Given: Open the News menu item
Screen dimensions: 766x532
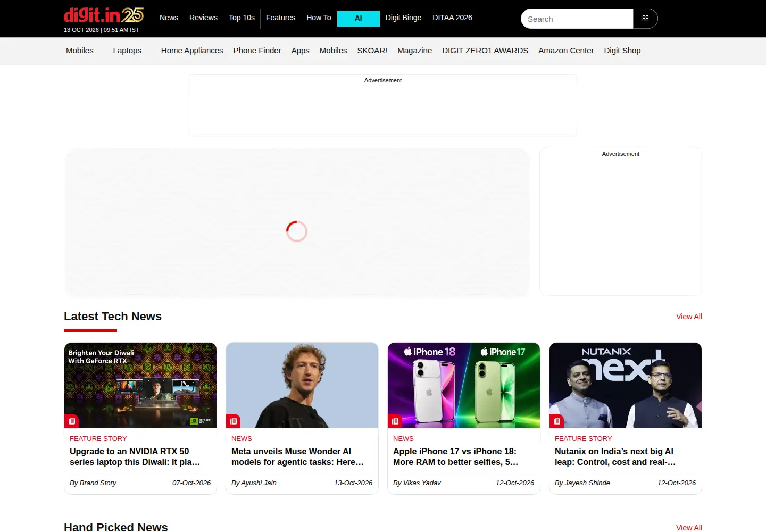Looking at the screenshot, I should [x=169, y=18].
